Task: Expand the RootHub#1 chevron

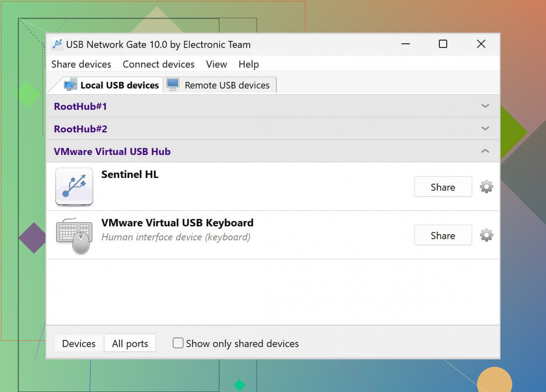Action: pyautogui.click(x=485, y=106)
